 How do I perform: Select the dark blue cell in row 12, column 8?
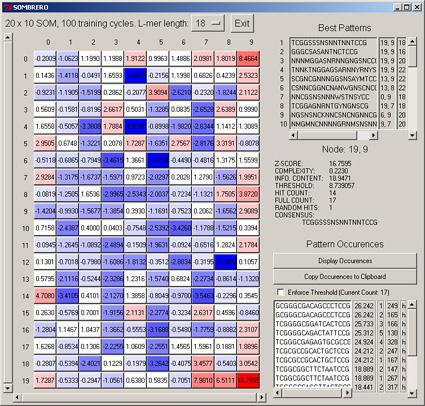tap(225, 262)
